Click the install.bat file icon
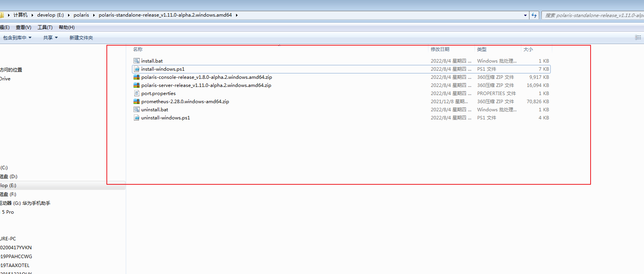This screenshot has height=274, width=644. [136, 61]
